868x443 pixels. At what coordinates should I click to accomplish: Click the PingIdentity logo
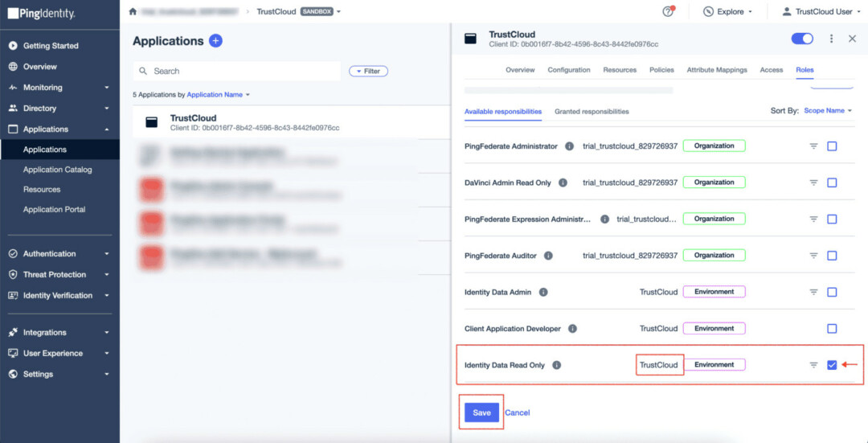[41, 14]
